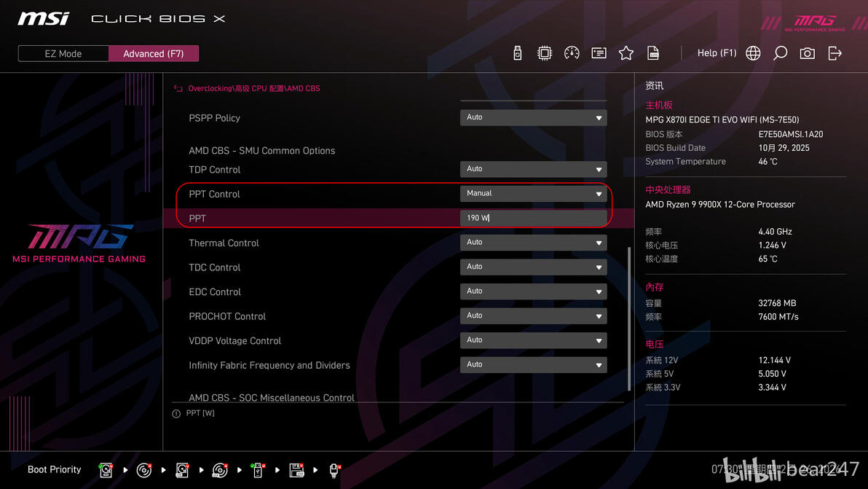Image resolution: width=868 pixels, height=489 pixels.
Task: Select the PPT row label
Action: tap(197, 219)
